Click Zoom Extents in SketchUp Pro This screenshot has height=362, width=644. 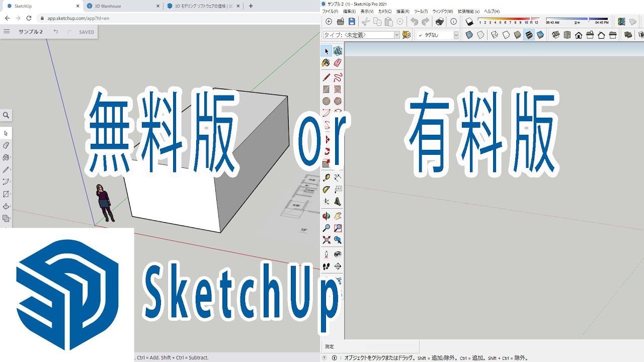(327, 240)
